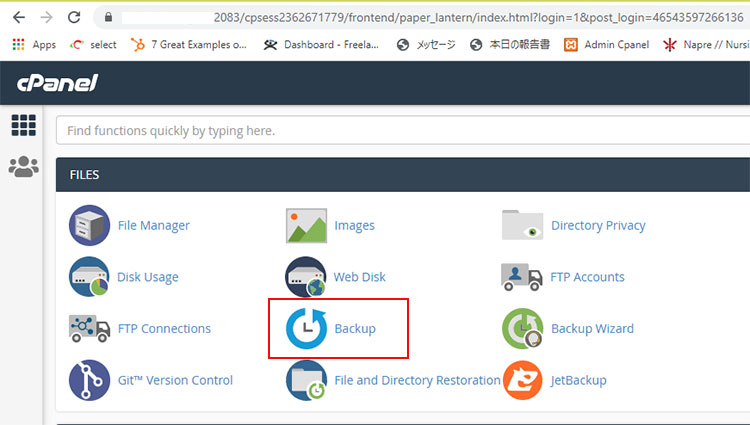
Task: Open the 本日の報告書 bookmark
Action: point(510,45)
